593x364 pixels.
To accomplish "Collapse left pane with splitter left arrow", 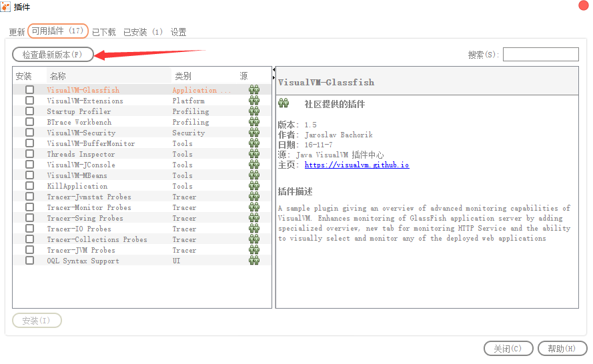I will (273, 69).
